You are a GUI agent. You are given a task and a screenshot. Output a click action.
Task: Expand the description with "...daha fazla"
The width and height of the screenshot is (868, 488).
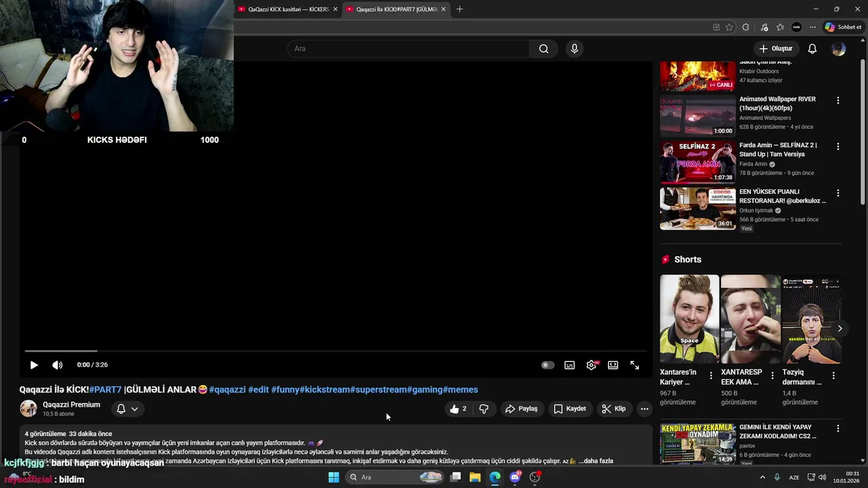pyautogui.click(x=596, y=461)
